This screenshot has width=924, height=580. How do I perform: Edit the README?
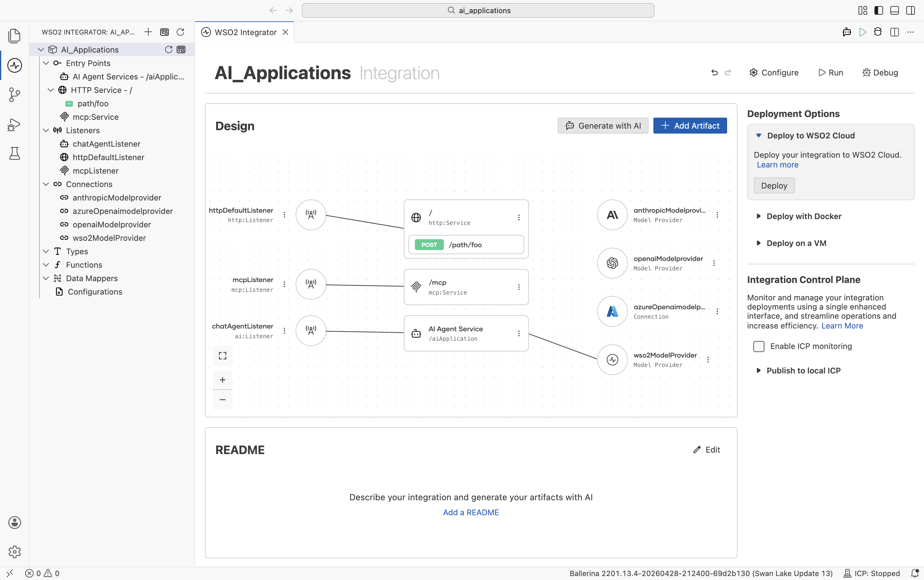[706, 450]
